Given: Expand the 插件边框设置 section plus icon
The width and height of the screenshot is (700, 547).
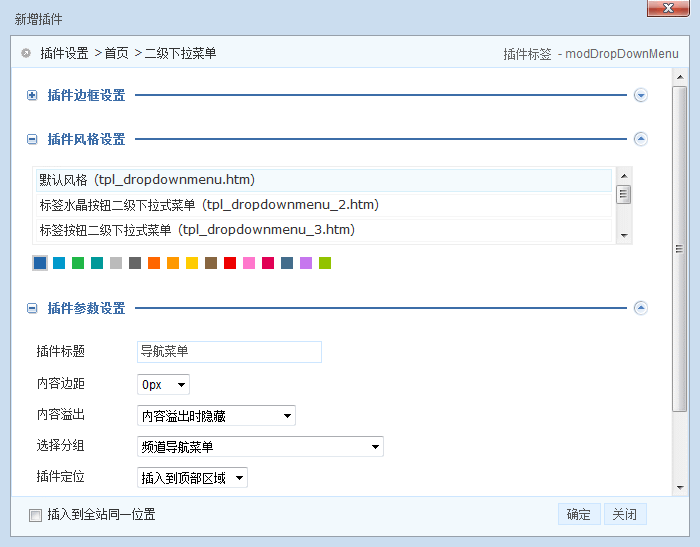Looking at the screenshot, I should (x=32, y=96).
